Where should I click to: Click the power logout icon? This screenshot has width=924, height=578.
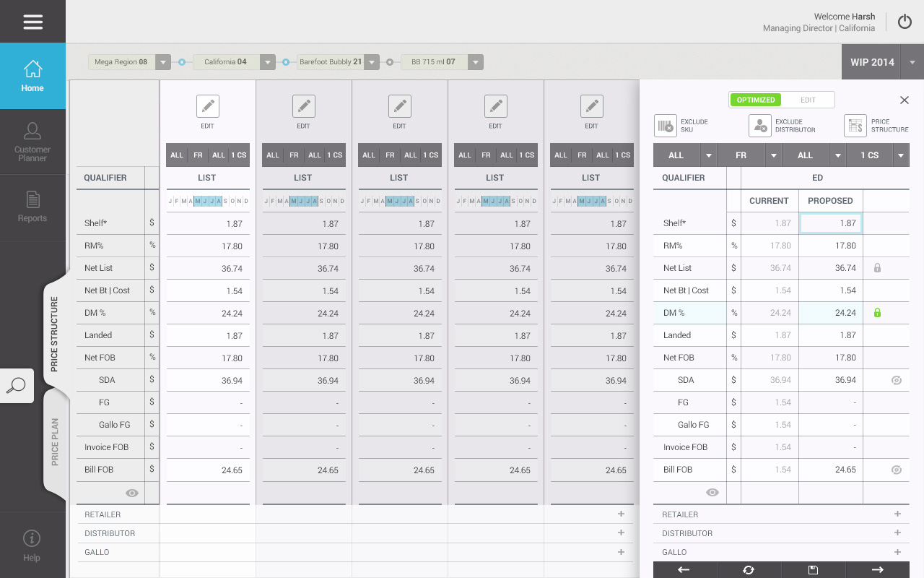pos(905,22)
